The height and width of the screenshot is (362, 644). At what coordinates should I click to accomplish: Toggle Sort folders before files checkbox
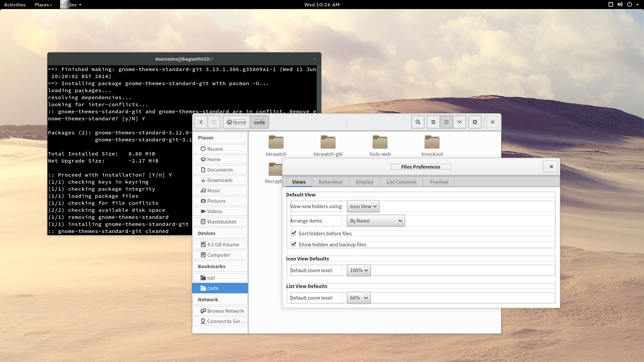click(x=294, y=233)
